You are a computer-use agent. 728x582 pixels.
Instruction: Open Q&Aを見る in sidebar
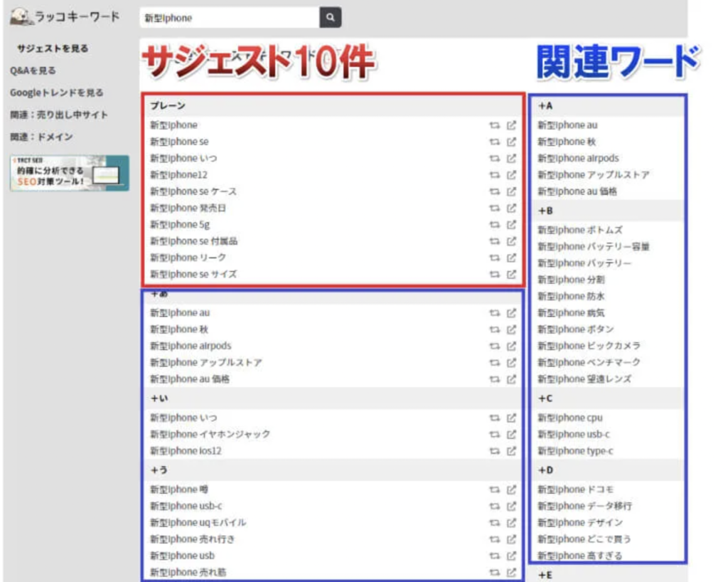point(33,70)
